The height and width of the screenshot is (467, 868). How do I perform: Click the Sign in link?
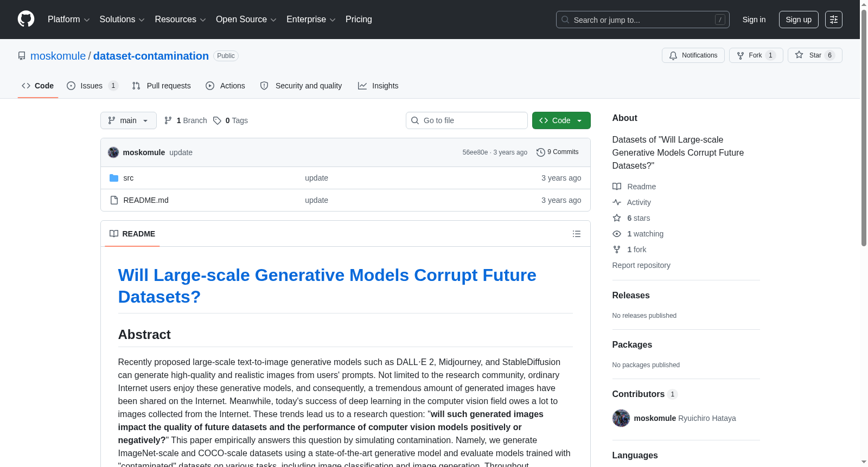754,20
